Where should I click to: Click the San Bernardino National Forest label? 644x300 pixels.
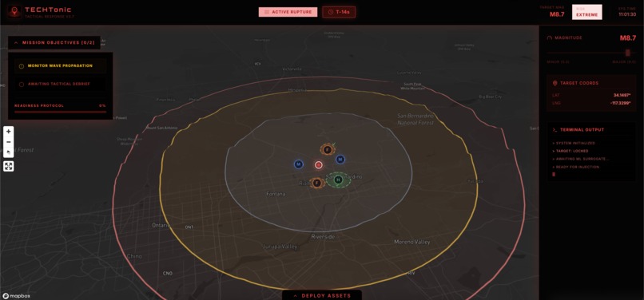415,119
